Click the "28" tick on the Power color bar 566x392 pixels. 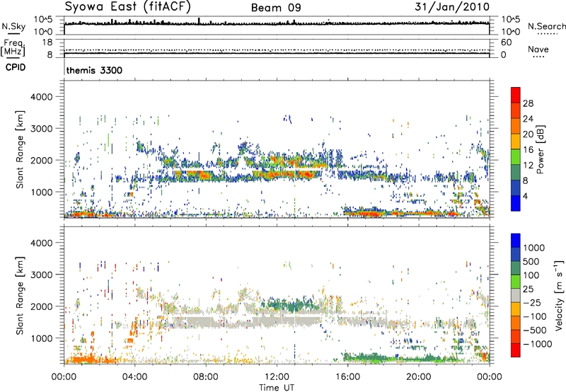pos(528,103)
